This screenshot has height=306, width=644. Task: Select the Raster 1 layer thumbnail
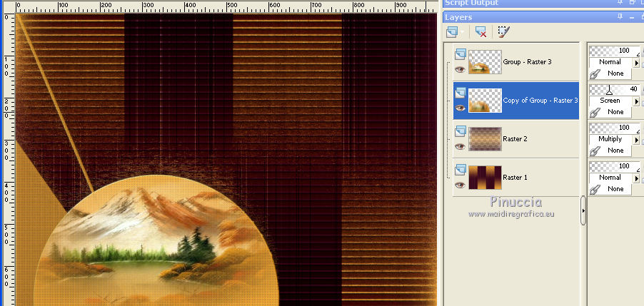(x=485, y=178)
